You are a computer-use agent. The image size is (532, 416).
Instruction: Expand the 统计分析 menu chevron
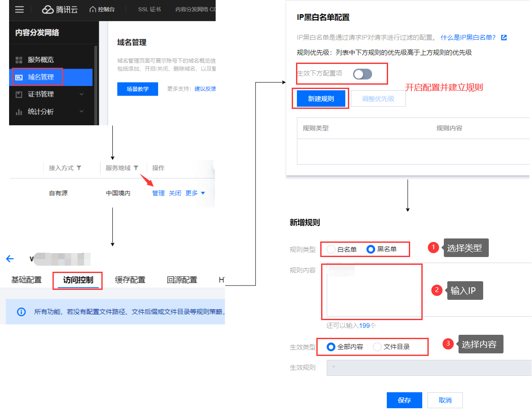[82, 112]
